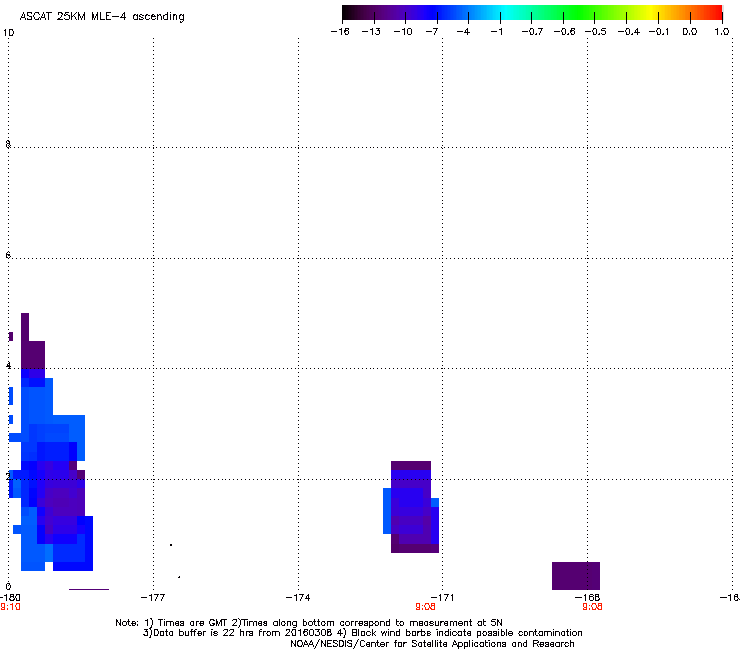Pick the red end of the color bar
This screenshot has height=650, width=740.
(716, 13)
